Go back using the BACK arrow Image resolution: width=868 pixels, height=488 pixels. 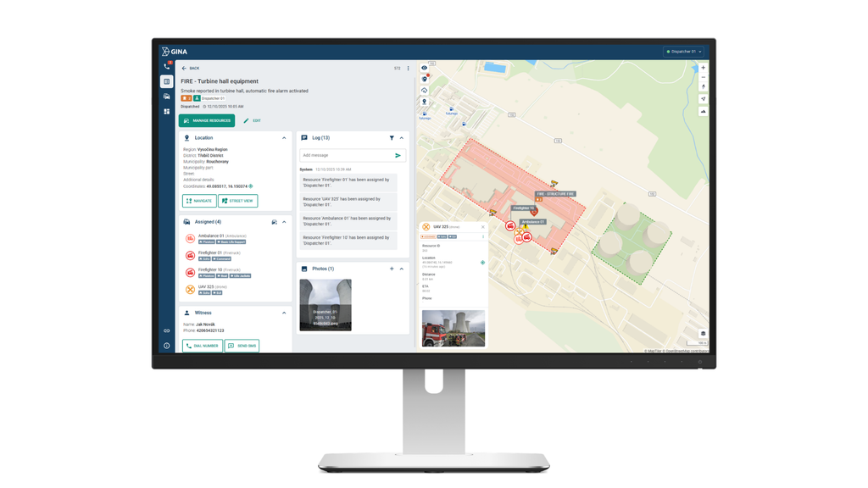click(191, 68)
